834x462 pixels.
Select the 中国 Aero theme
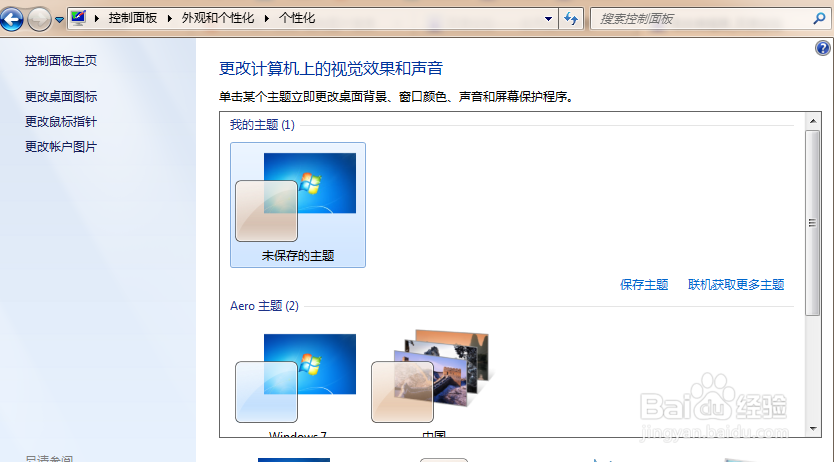(x=433, y=384)
